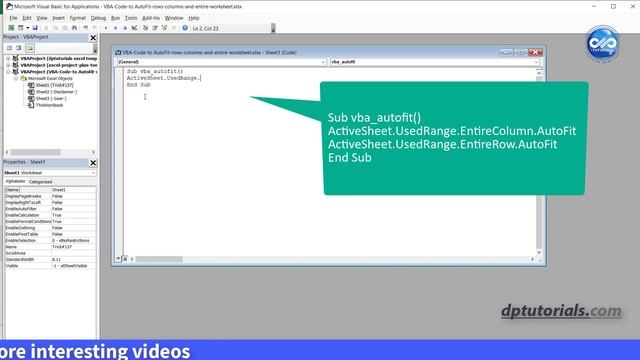
Task: Open the Add-Ins menu
Action: tap(151, 18)
